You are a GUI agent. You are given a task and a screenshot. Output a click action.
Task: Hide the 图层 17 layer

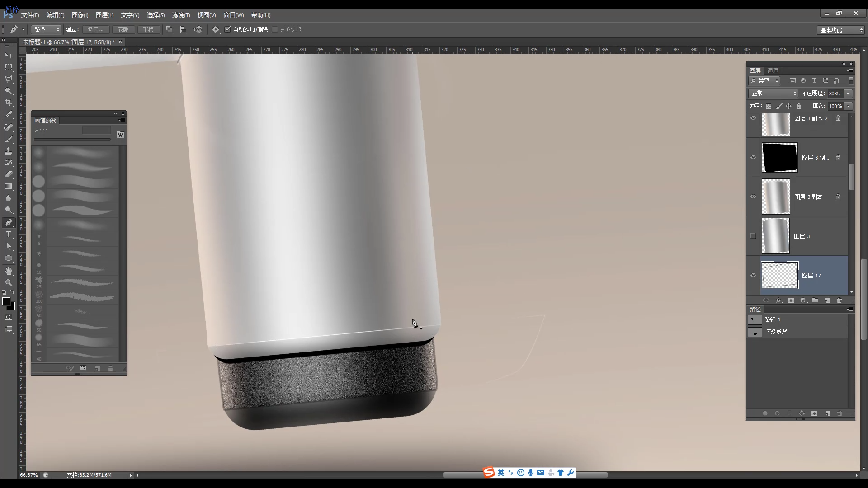[x=753, y=275]
